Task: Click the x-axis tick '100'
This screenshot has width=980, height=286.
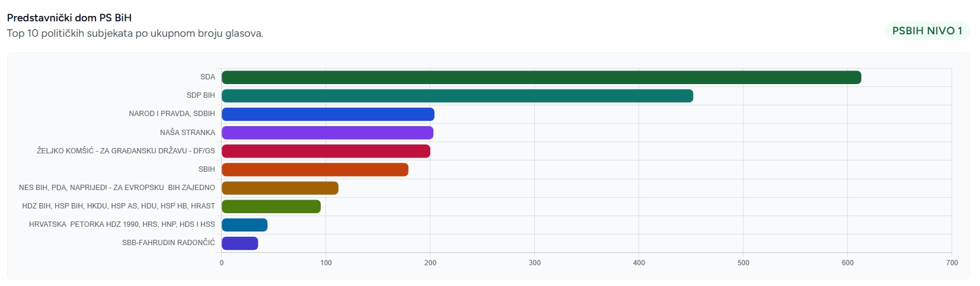Action: click(326, 263)
